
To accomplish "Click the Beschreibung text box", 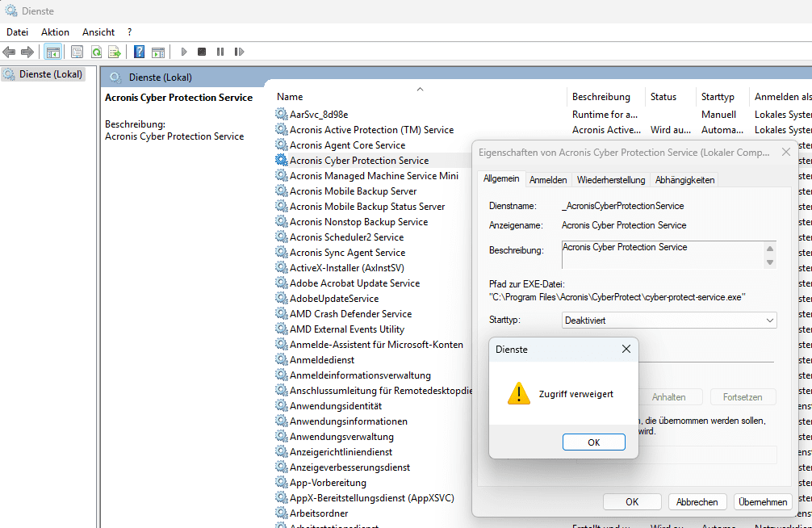I will point(668,254).
